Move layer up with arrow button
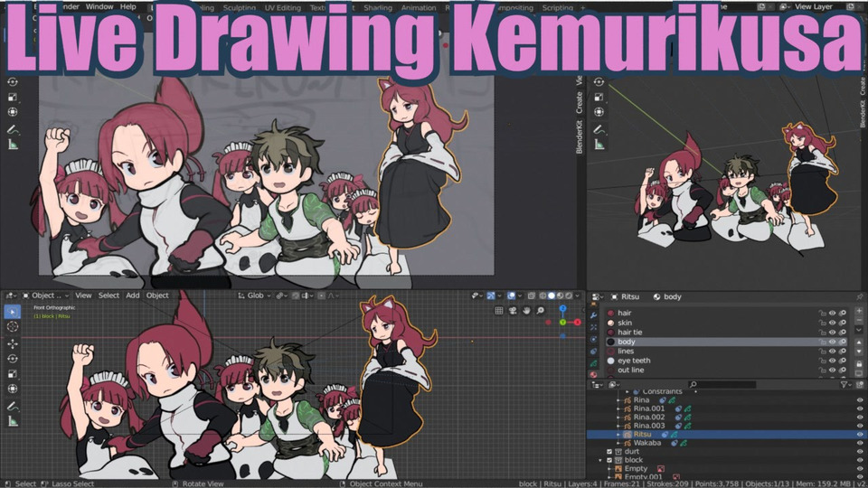868x488 pixels. pos(859,343)
